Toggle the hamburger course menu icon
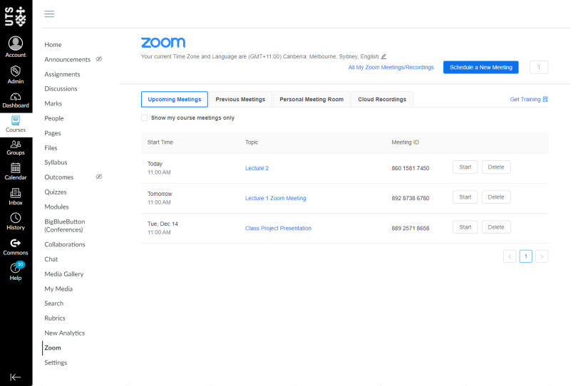The width and height of the screenshot is (588, 386). click(x=49, y=14)
